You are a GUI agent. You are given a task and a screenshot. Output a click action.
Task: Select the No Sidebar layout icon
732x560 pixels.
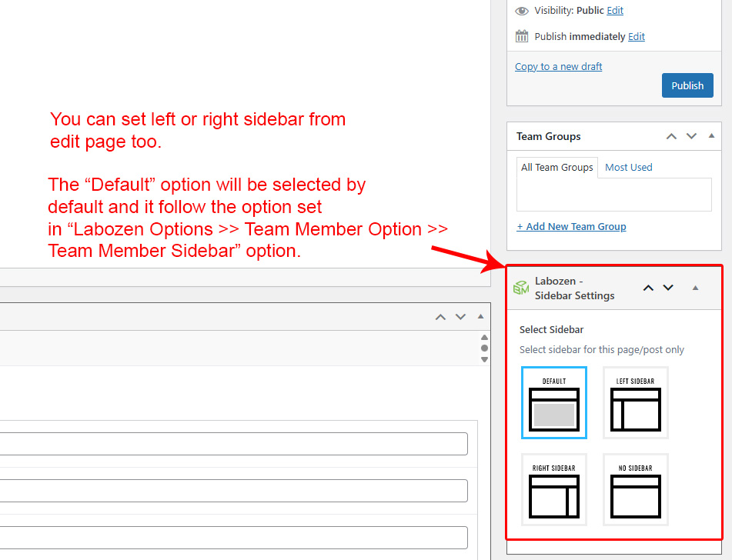635,490
